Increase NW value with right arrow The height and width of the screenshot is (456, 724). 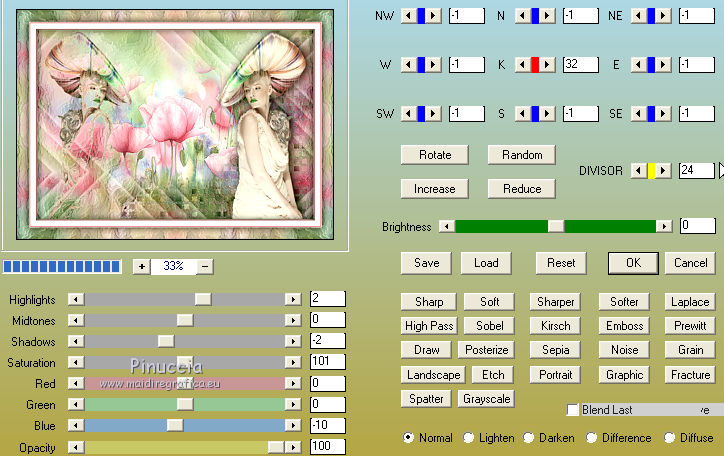[x=433, y=16]
